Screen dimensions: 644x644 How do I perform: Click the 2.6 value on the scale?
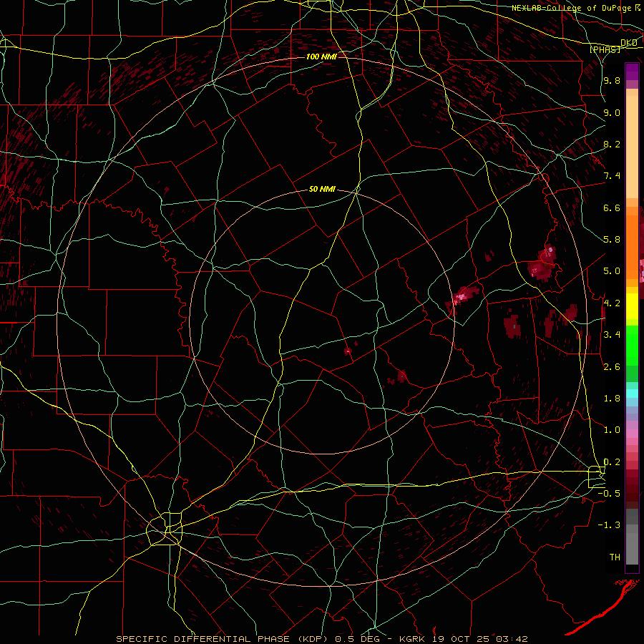612,367
